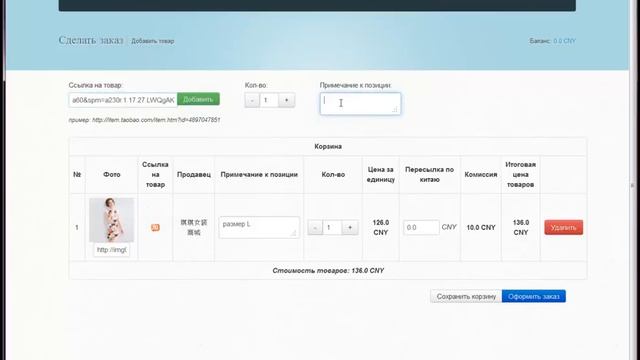Click the 136.0 CNY final price cell
The width and height of the screenshot is (640, 360).
click(521, 227)
